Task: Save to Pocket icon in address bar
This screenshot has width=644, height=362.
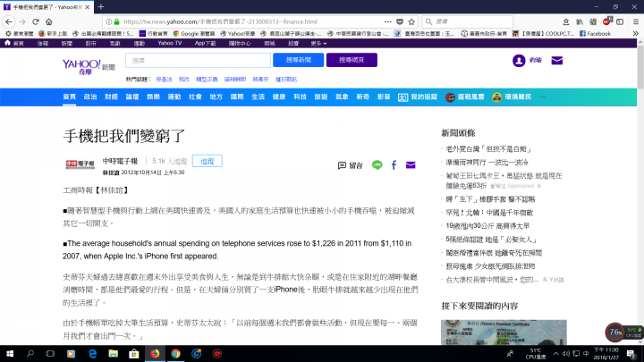Action: click(400, 21)
